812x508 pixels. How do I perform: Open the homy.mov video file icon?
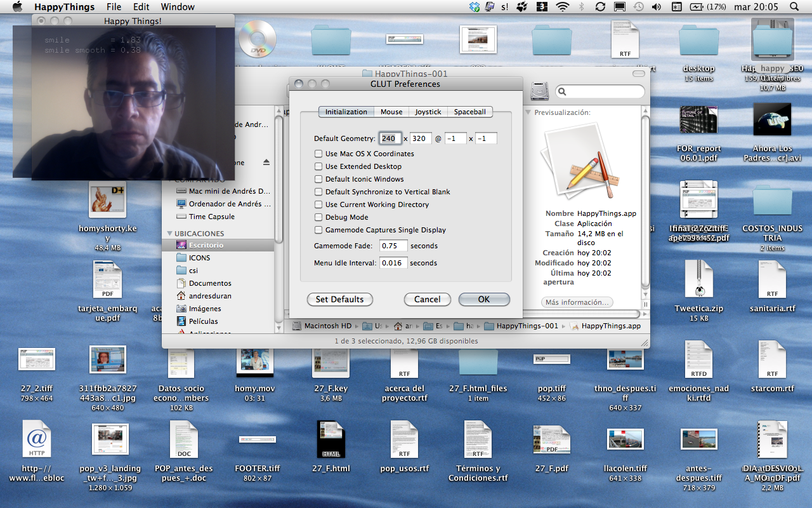click(254, 363)
